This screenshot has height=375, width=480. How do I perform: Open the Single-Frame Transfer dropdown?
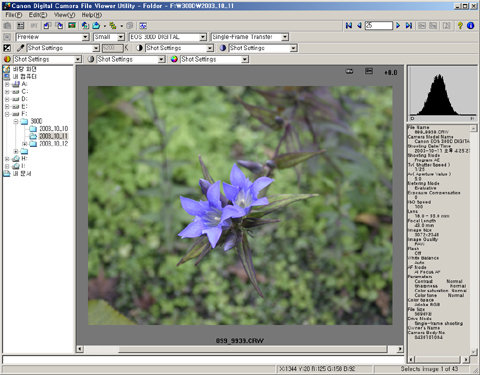tap(285, 37)
